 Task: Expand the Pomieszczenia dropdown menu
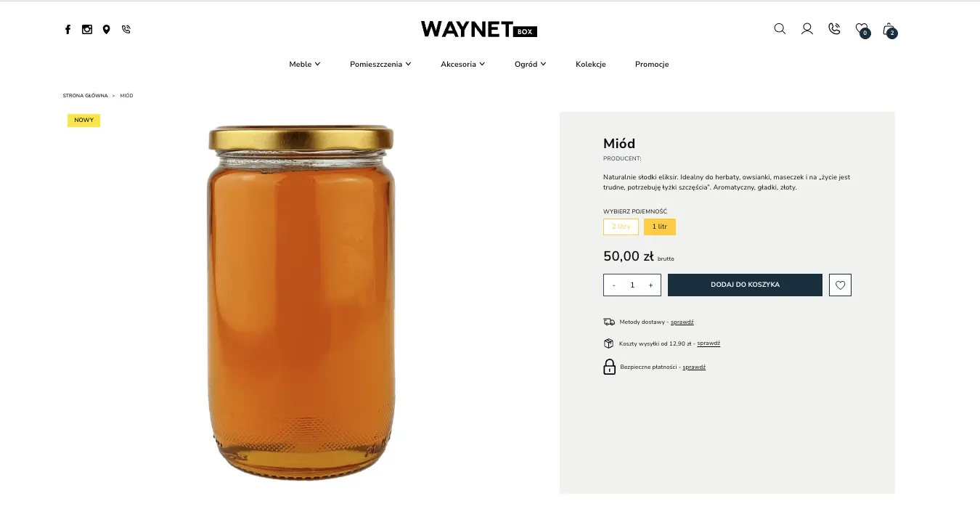pyautogui.click(x=380, y=64)
